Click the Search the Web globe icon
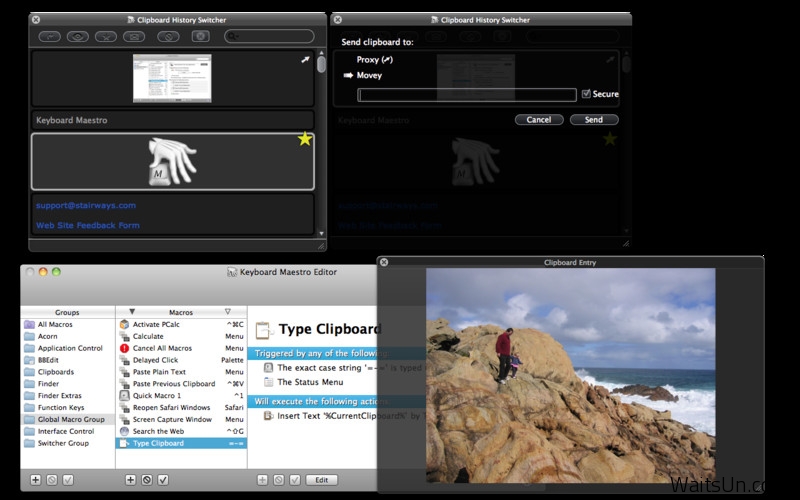The height and width of the screenshot is (500, 800). (125, 431)
